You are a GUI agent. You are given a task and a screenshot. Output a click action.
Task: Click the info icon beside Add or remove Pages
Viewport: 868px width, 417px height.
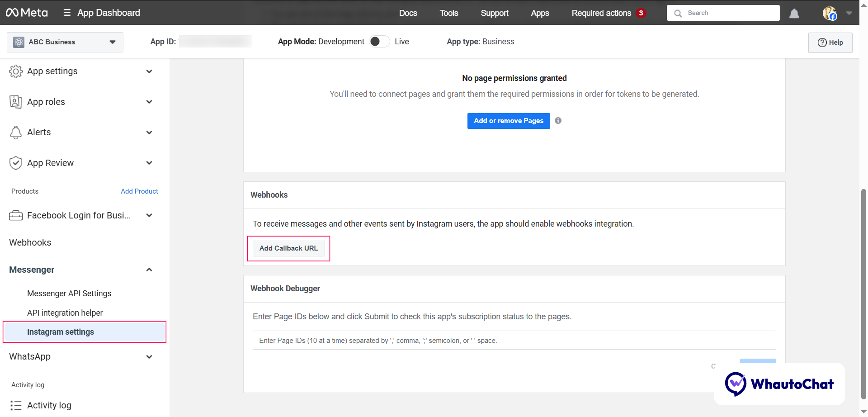click(x=557, y=120)
